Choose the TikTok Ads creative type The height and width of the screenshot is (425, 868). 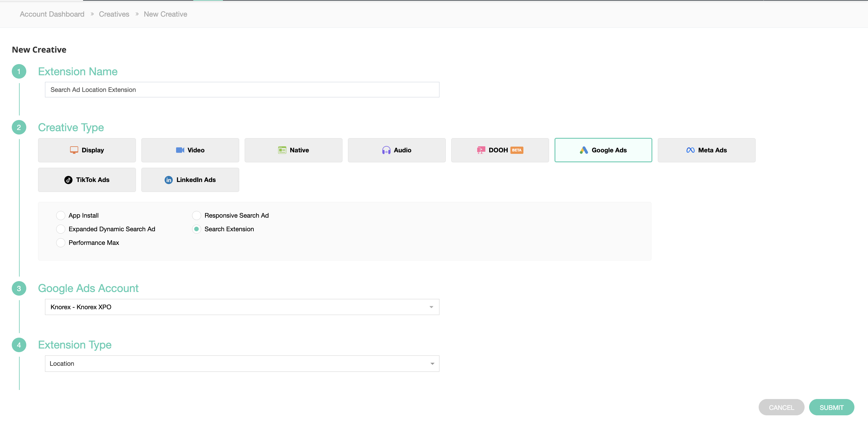coord(87,180)
